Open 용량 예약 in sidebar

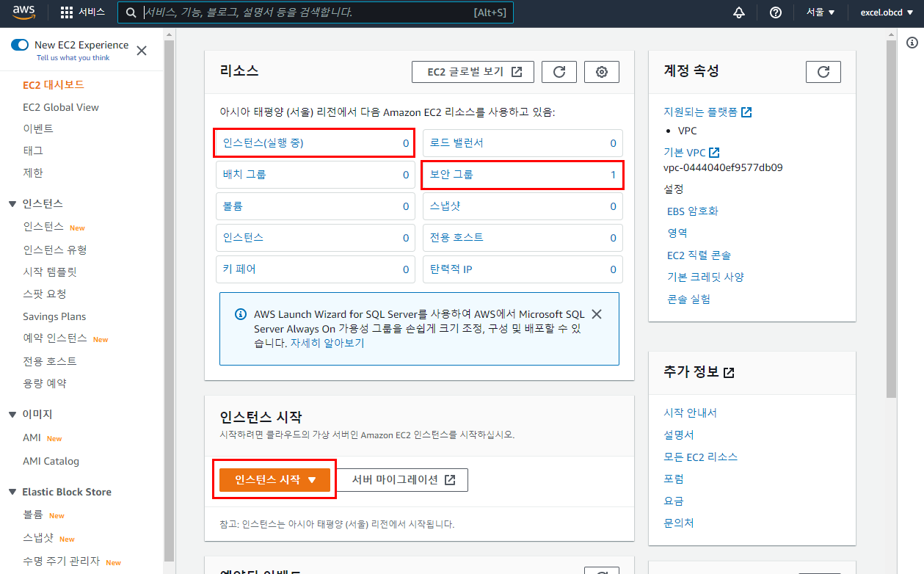click(x=45, y=383)
